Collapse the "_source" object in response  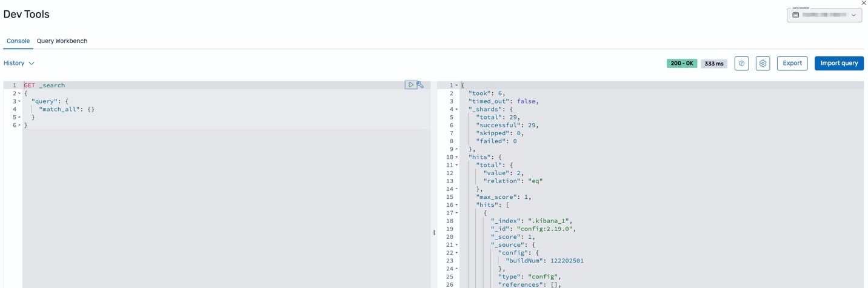tap(457, 245)
